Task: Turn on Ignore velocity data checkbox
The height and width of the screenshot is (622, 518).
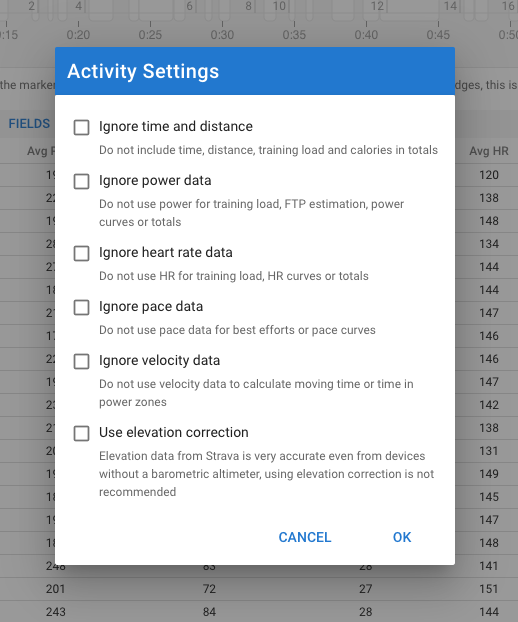Action: coord(81,361)
